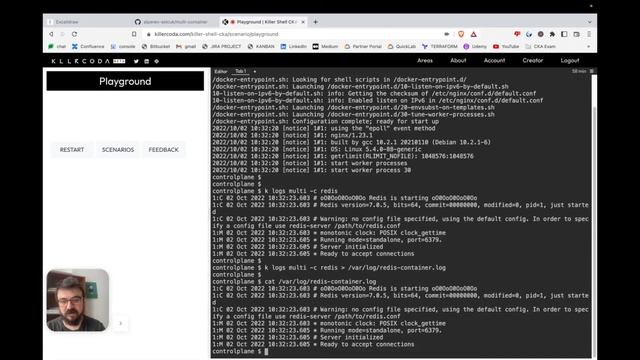This screenshot has height=360, width=640.
Task: Open the SCENARIOS button
Action: coord(118,150)
